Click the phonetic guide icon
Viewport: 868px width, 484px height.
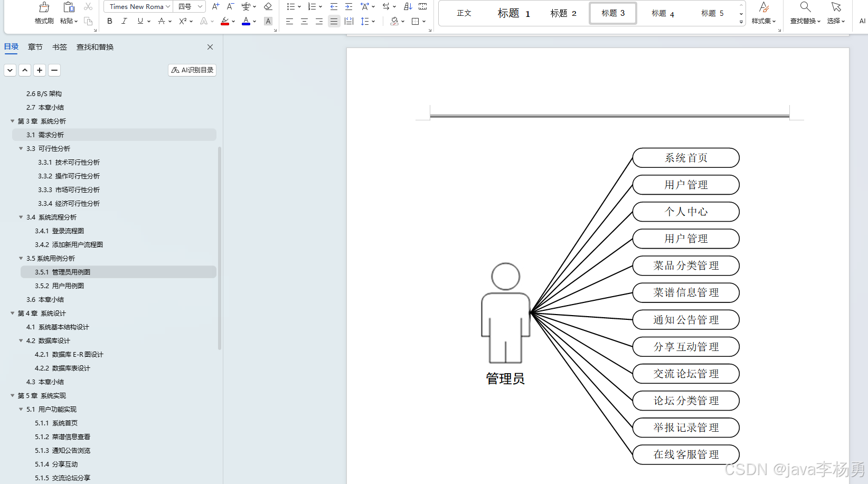tap(246, 7)
